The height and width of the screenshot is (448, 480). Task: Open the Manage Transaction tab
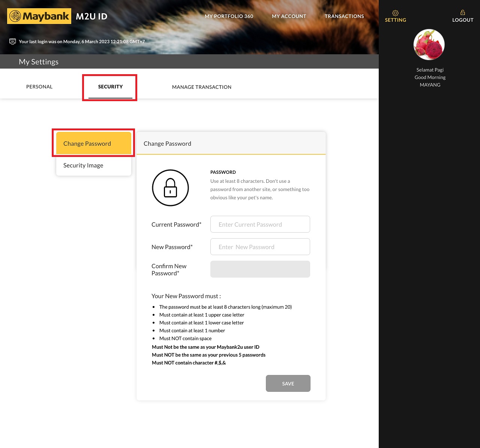[x=201, y=87]
